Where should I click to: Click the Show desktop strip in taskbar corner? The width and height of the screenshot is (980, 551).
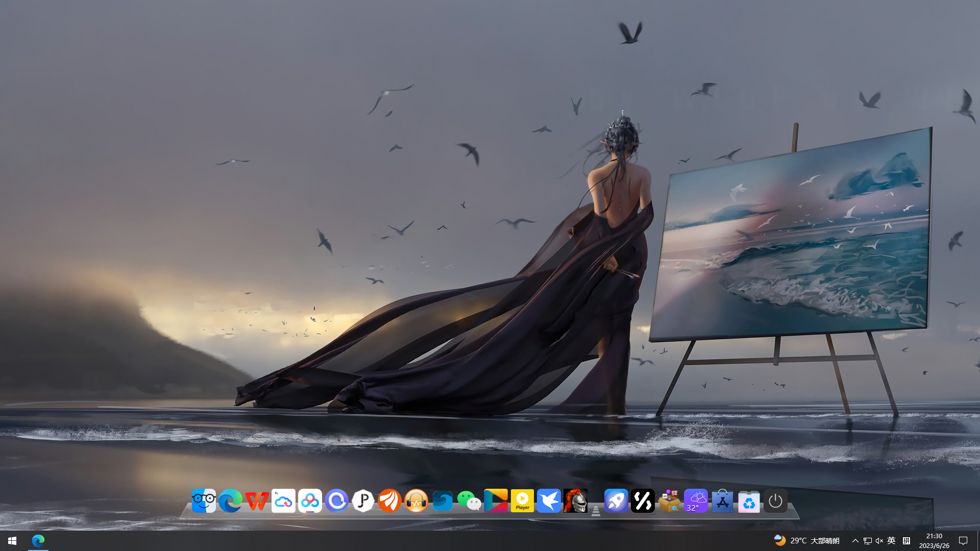coord(978,541)
